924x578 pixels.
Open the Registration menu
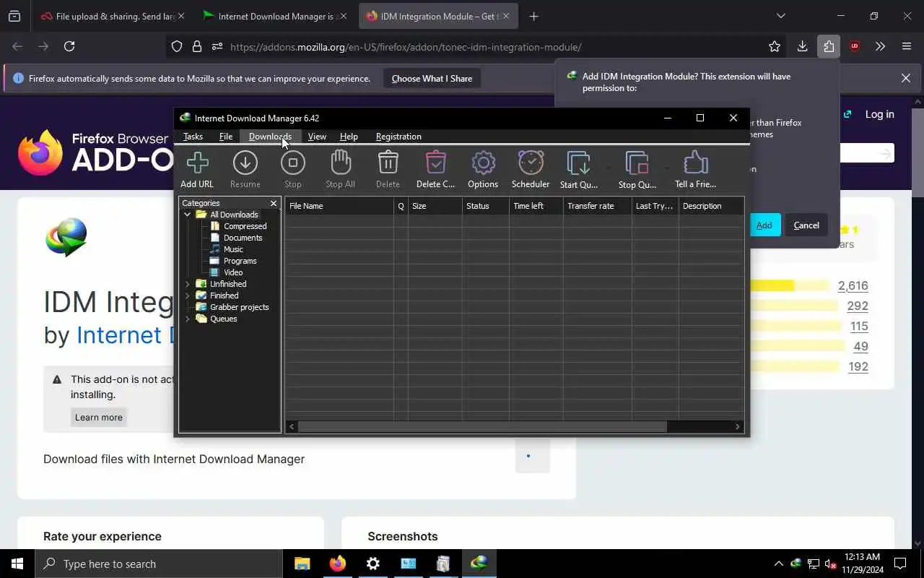click(x=398, y=137)
